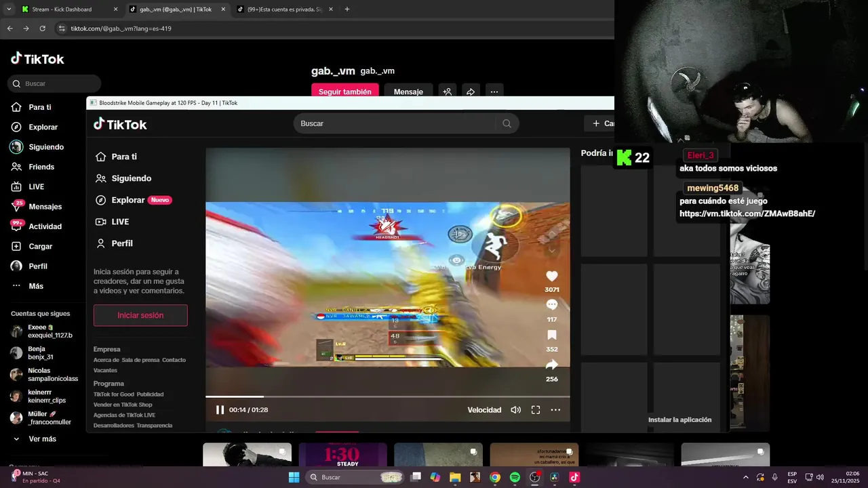
Task: Click the add-friend person icon on profile
Action: 447,91
